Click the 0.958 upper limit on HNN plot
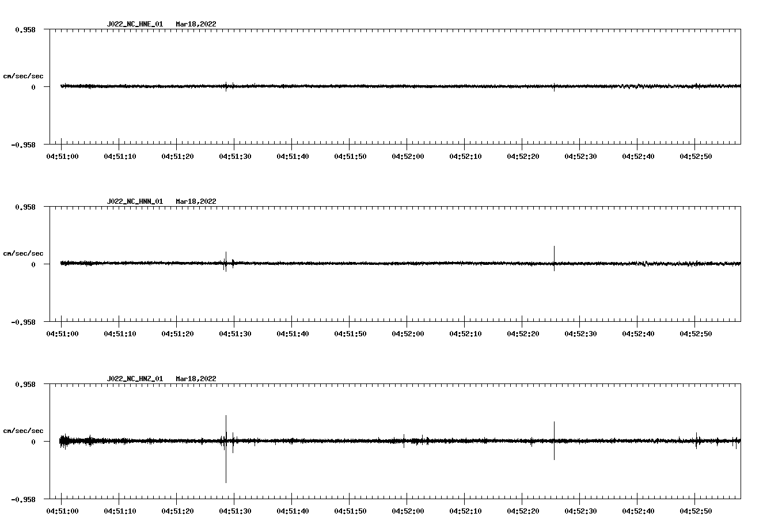 click(25, 207)
